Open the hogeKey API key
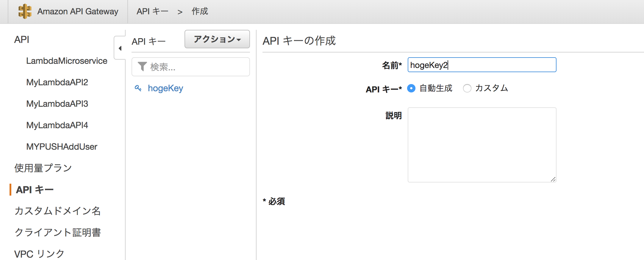The width and height of the screenshot is (644, 260). 165,88
